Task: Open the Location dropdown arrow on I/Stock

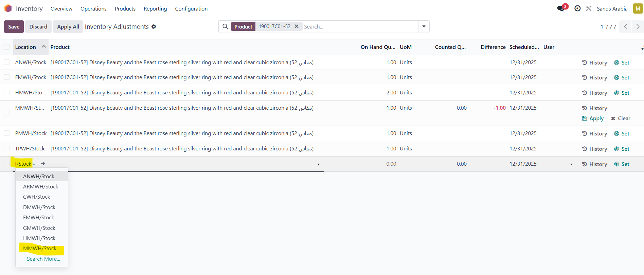Action: point(34,164)
